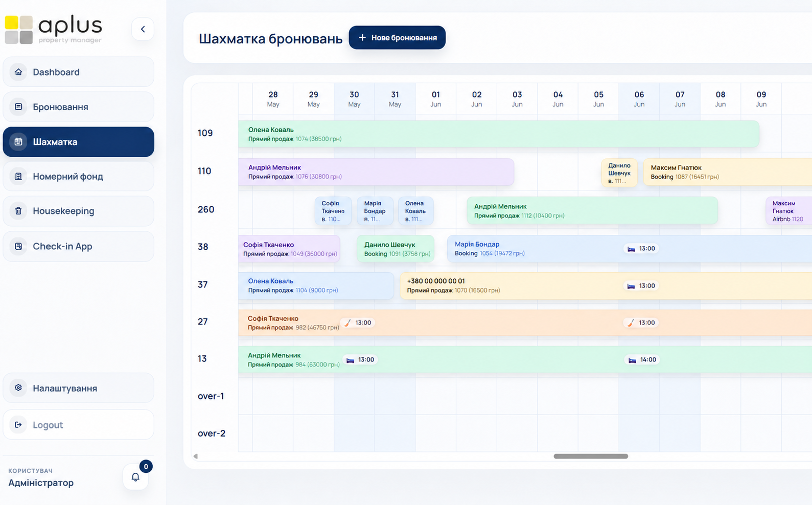Click the empty over-1 cell under 01 Jun
Viewport: 812px width, 505px height.
pyautogui.click(x=435, y=396)
